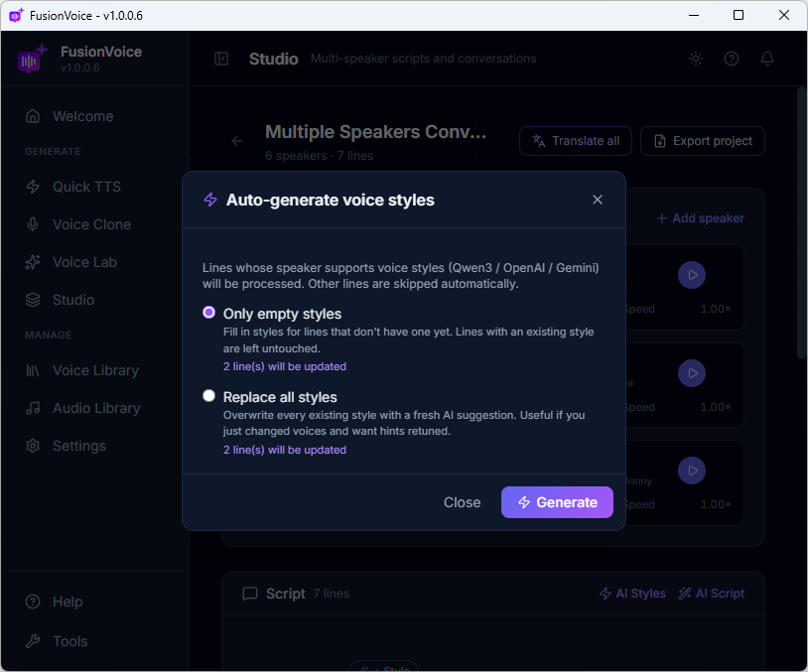Click the main content vertical scrollbar
This screenshot has height=672, width=808.
[802, 223]
